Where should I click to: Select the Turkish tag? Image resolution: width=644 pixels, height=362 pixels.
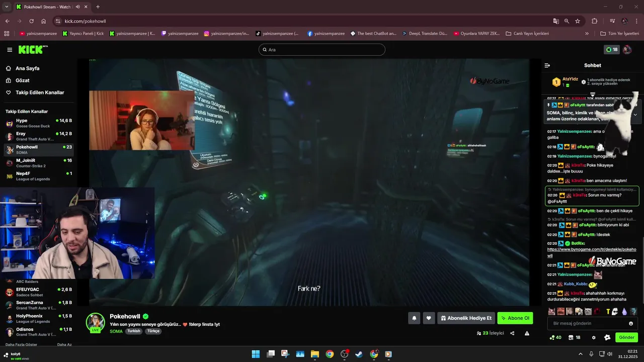133,331
